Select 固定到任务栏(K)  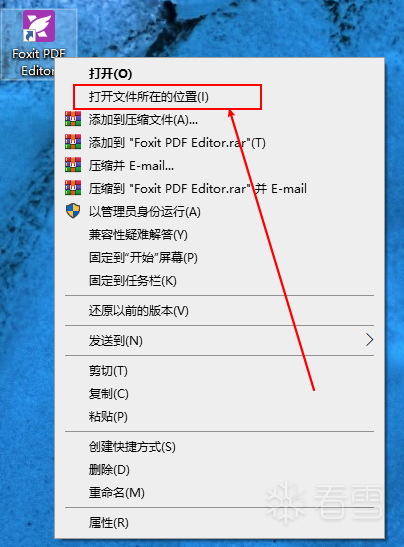point(219,281)
